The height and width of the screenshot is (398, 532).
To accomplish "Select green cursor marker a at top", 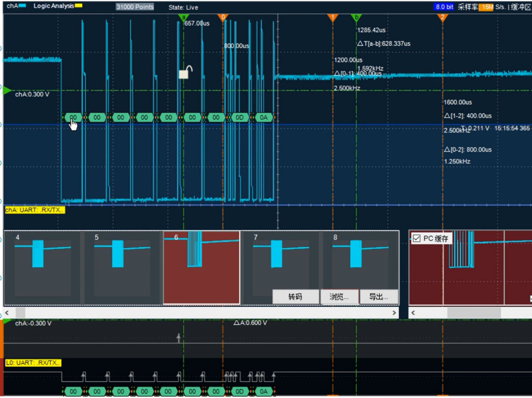I will tap(183, 17).
